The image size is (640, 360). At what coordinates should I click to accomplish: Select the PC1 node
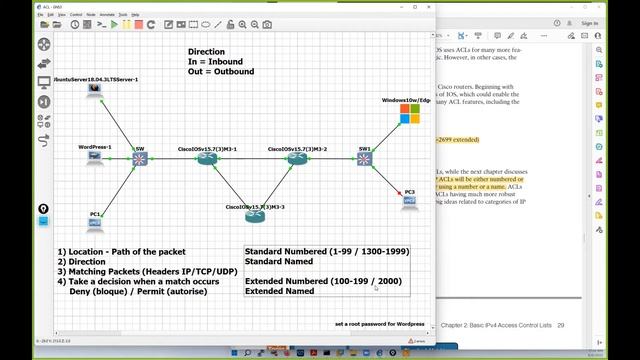95,223
